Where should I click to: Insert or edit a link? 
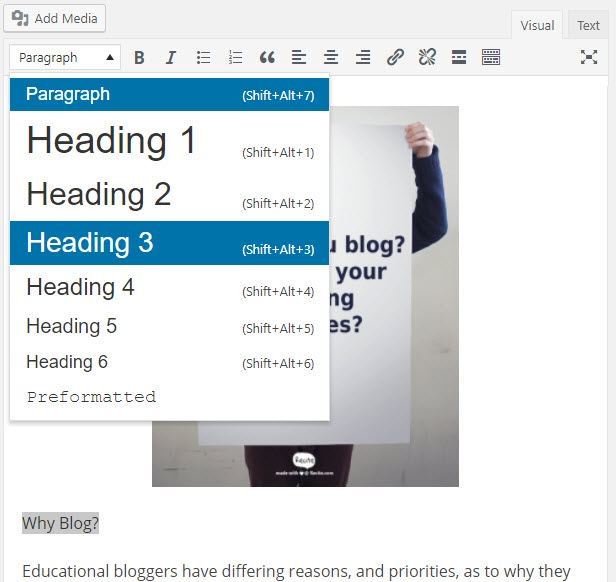(395, 58)
